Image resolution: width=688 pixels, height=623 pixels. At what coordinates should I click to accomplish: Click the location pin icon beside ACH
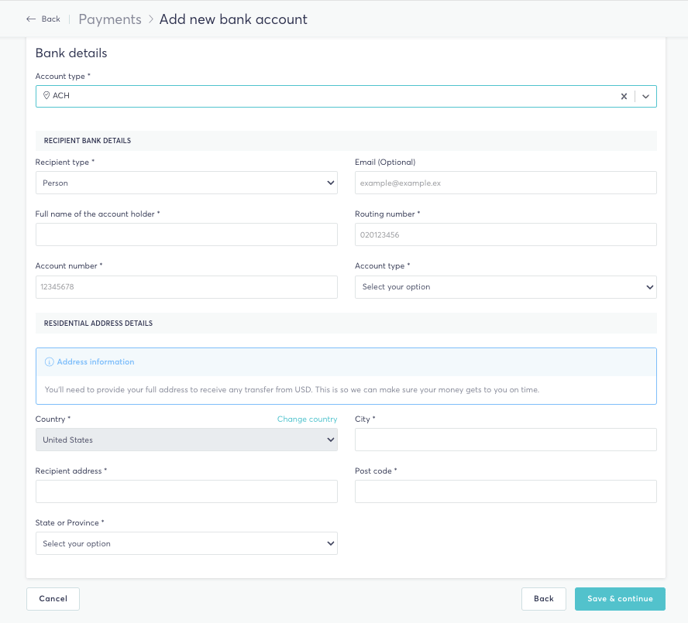coord(46,95)
